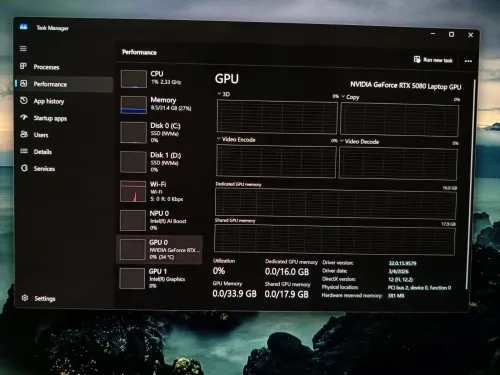Select the NPU 0 graph thumbnail
The image size is (500, 375).
(x=133, y=220)
